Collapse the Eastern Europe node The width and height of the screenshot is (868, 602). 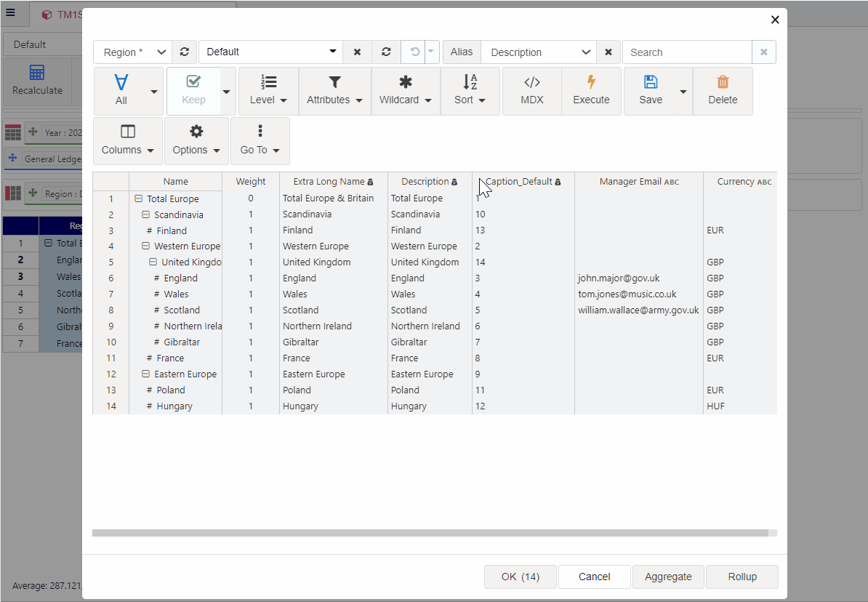pos(146,374)
